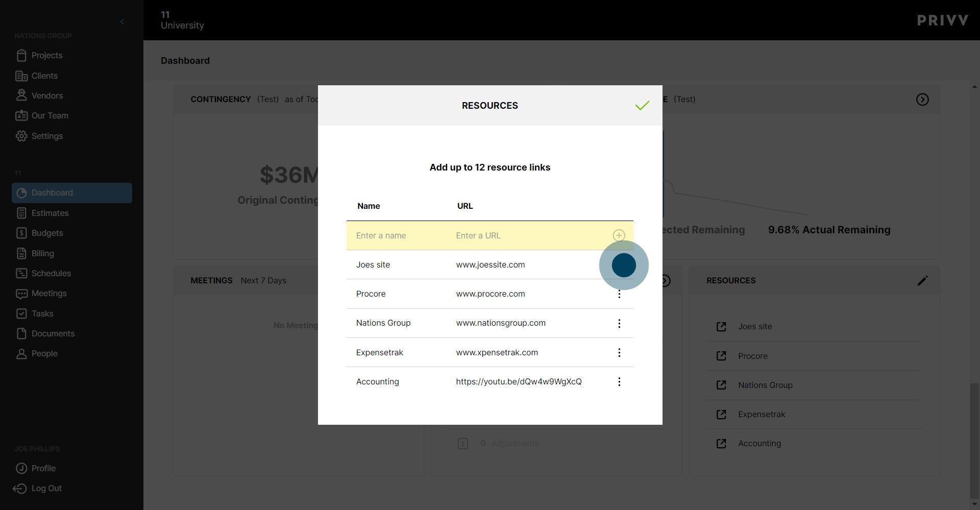This screenshot has width=980, height=510.
Task: Open options menu for Accounting row
Action: [619, 382]
